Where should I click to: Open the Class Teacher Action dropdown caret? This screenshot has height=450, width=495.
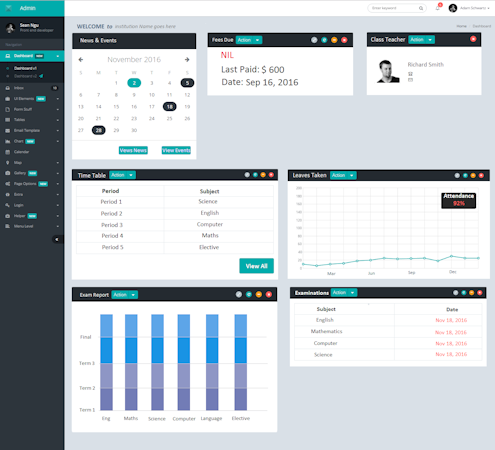pyautogui.click(x=430, y=40)
